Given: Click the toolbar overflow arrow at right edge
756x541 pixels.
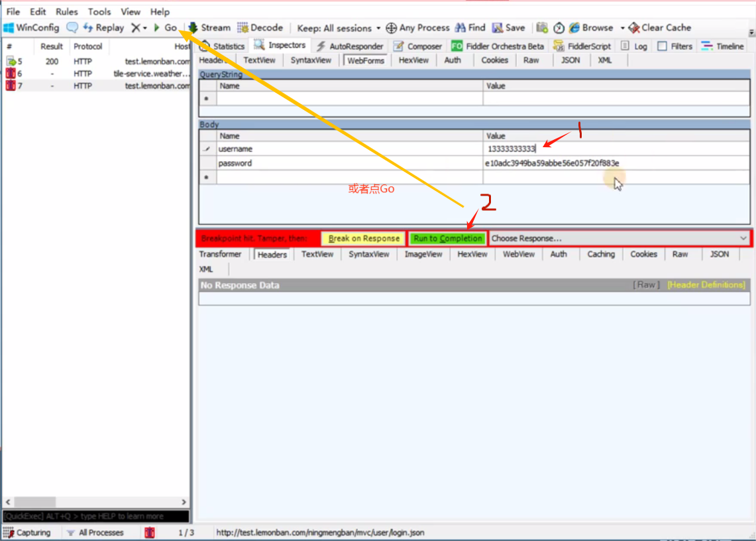Looking at the screenshot, I should (751, 32).
